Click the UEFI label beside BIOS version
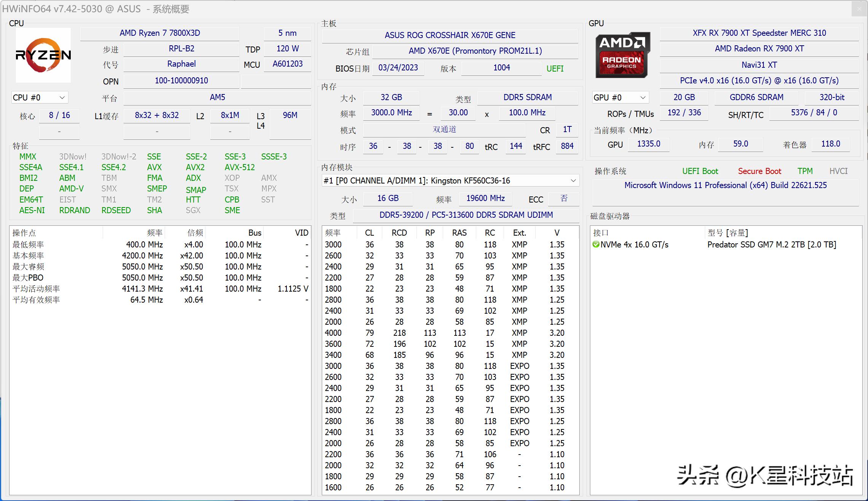The width and height of the screenshot is (868, 501). (x=555, y=68)
